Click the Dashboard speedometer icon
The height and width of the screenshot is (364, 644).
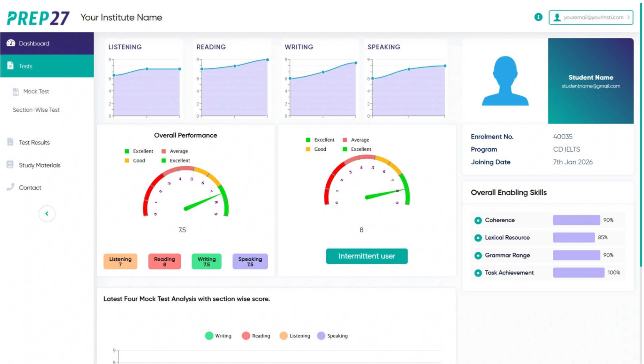[x=11, y=43]
